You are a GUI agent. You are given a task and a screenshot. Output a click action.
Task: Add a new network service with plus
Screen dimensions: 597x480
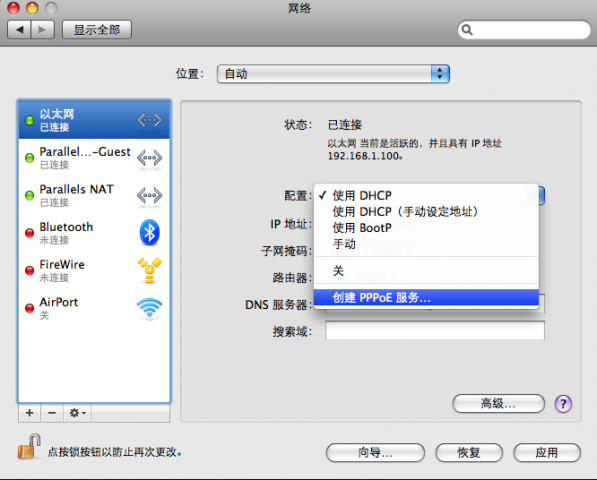[x=29, y=413]
